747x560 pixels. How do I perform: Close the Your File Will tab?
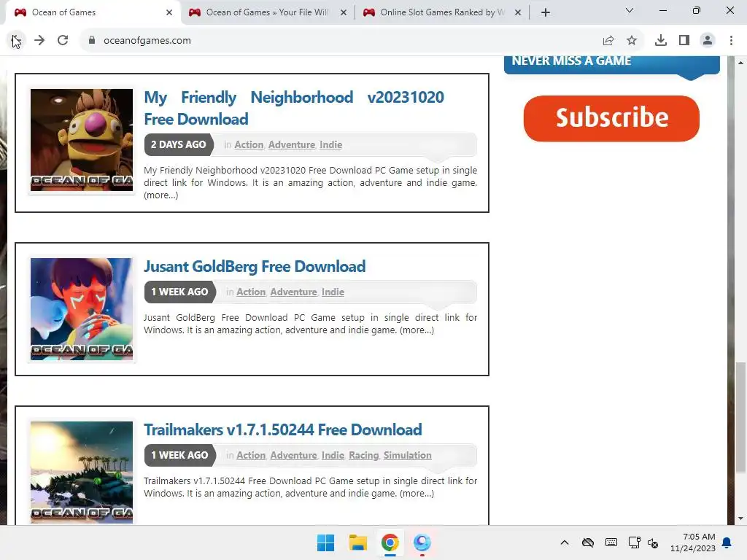pyautogui.click(x=344, y=12)
